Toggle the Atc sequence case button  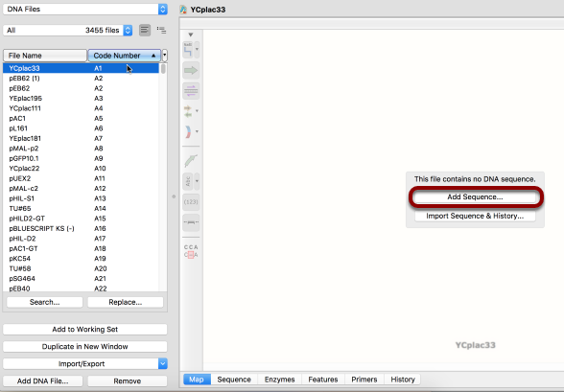pyautogui.click(x=188, y=181)
